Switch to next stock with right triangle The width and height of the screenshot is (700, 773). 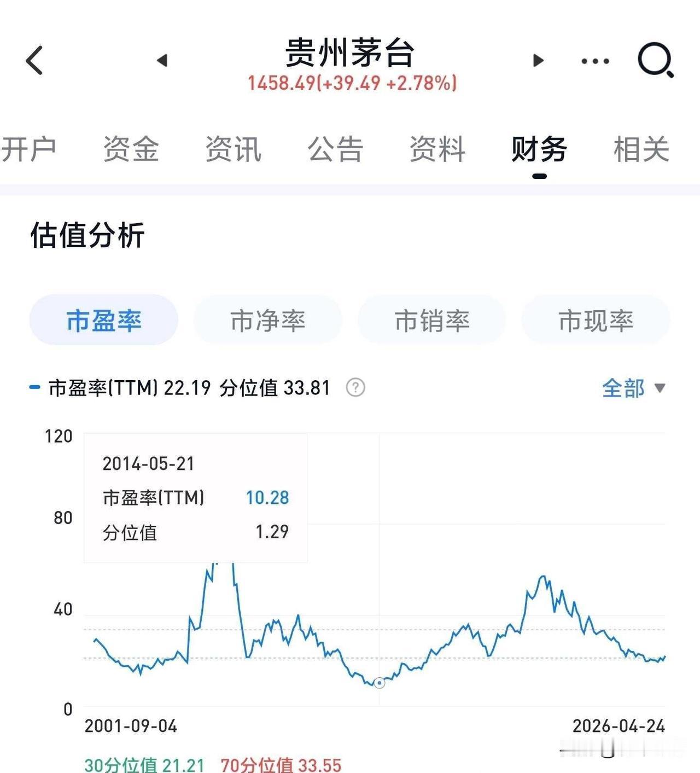538,60
